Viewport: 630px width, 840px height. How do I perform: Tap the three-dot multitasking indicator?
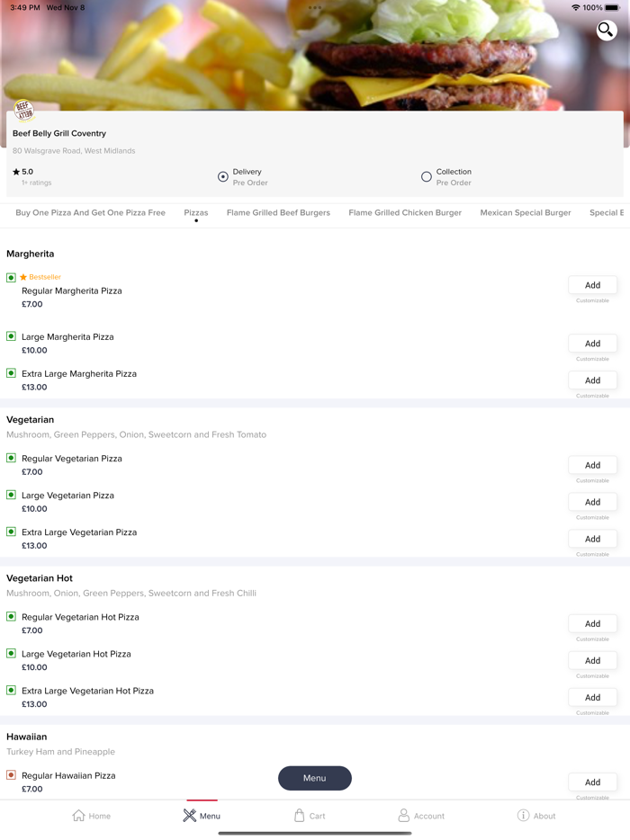pos(315,7)
